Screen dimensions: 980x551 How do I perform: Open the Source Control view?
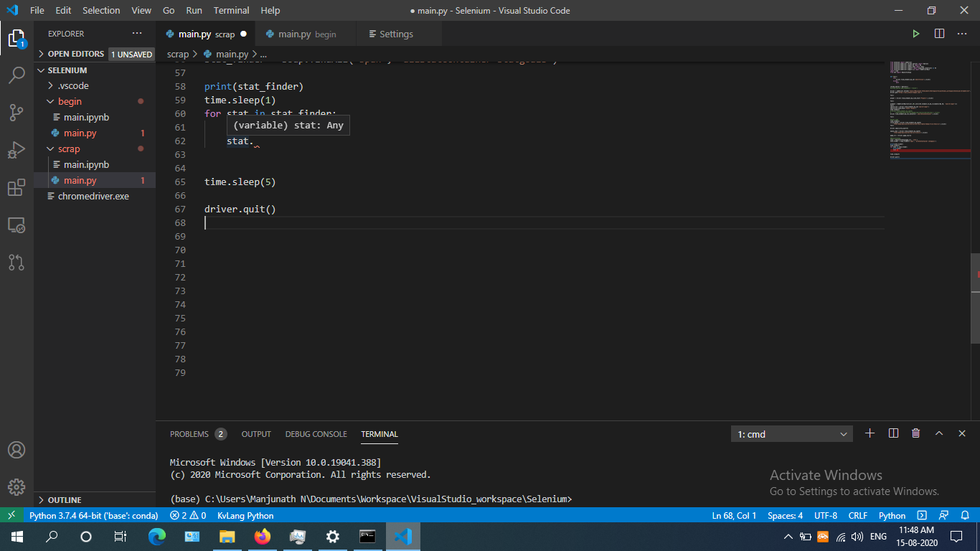pyautogui.click(x=17, y=113)
